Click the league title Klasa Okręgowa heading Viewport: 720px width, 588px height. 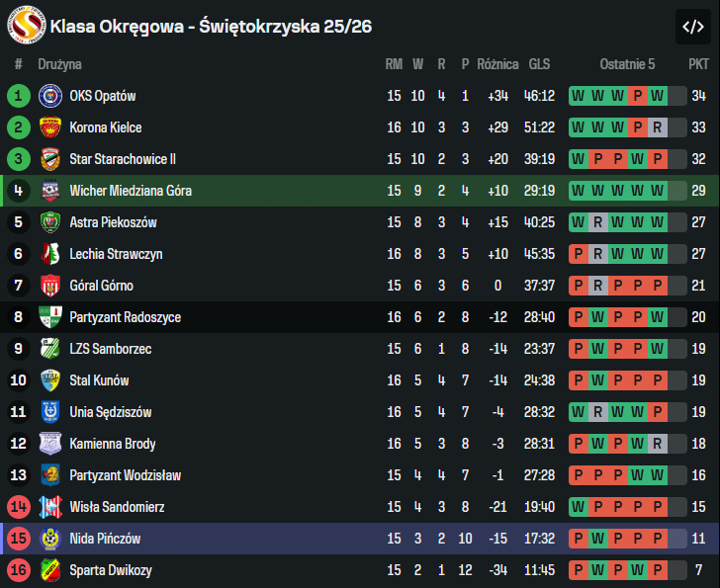point(211,26)
